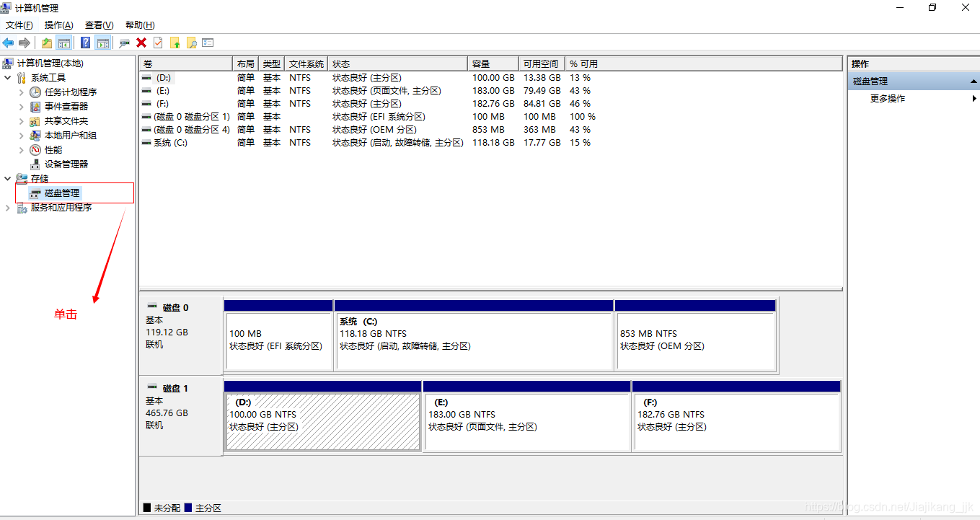The width and height of the screenshot is (980, 520).
Task: Sort by the 容量 column header
Action: (493, 63)
